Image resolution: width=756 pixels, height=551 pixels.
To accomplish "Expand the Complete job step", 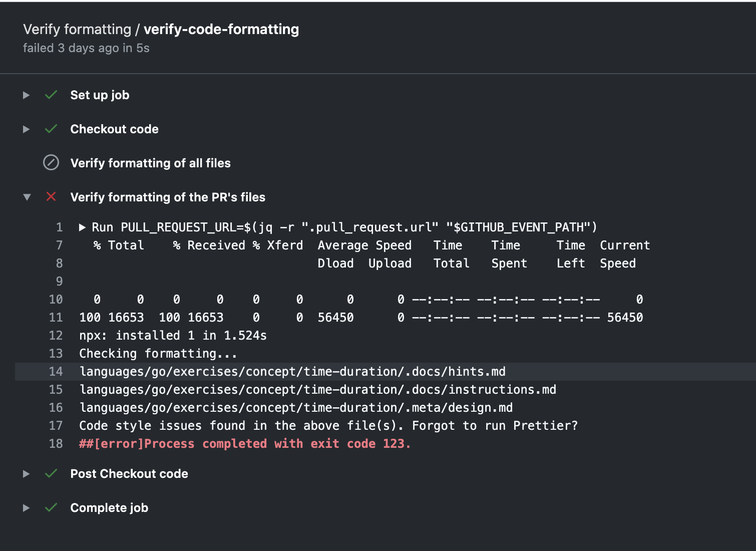I will (26, 507).
